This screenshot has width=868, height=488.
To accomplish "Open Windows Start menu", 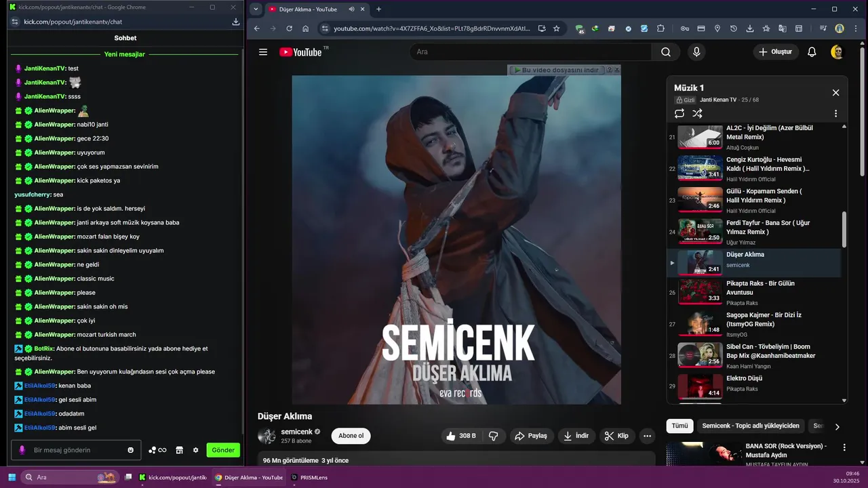I will (x=12, y=477).
